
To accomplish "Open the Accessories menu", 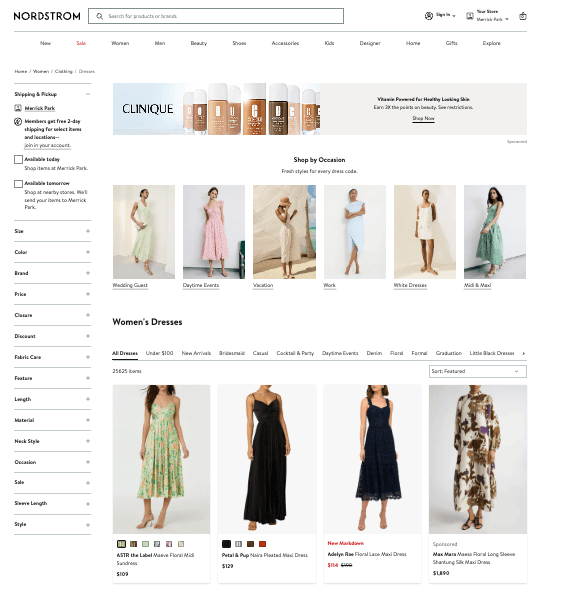I will tap(285, 43).
